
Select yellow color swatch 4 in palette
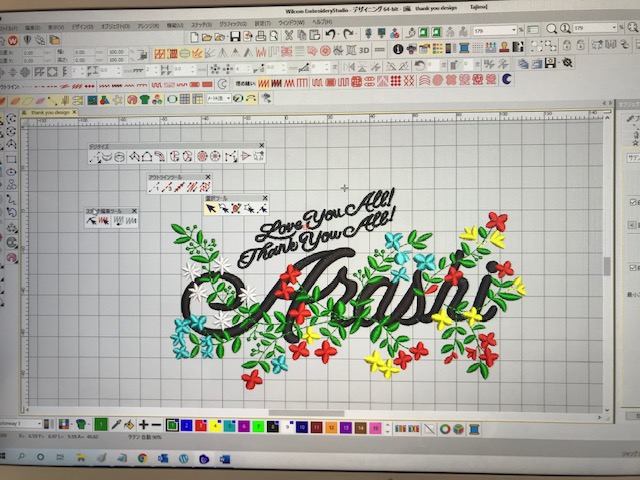coord(215,426)
